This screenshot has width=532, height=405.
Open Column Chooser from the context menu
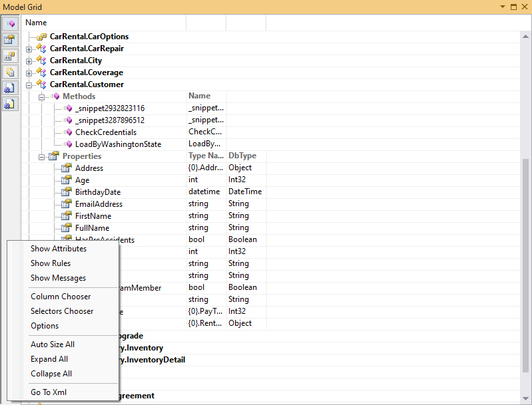[61, 297]
